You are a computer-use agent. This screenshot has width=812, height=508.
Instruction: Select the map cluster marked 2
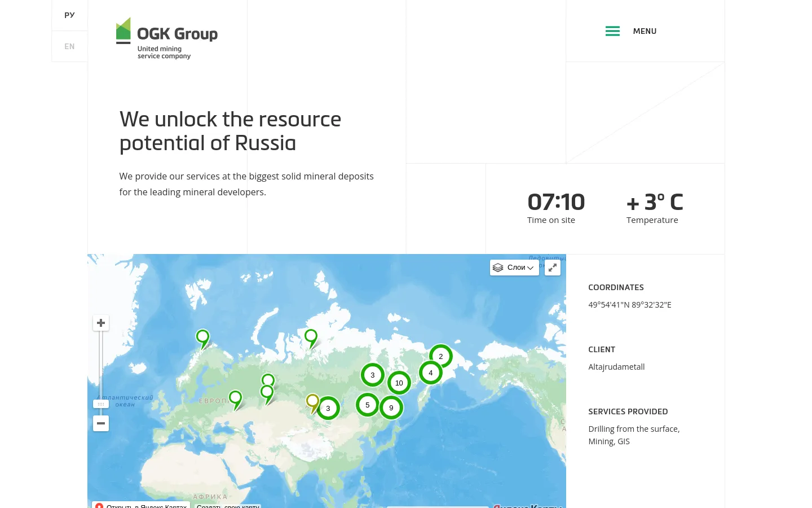441,356
